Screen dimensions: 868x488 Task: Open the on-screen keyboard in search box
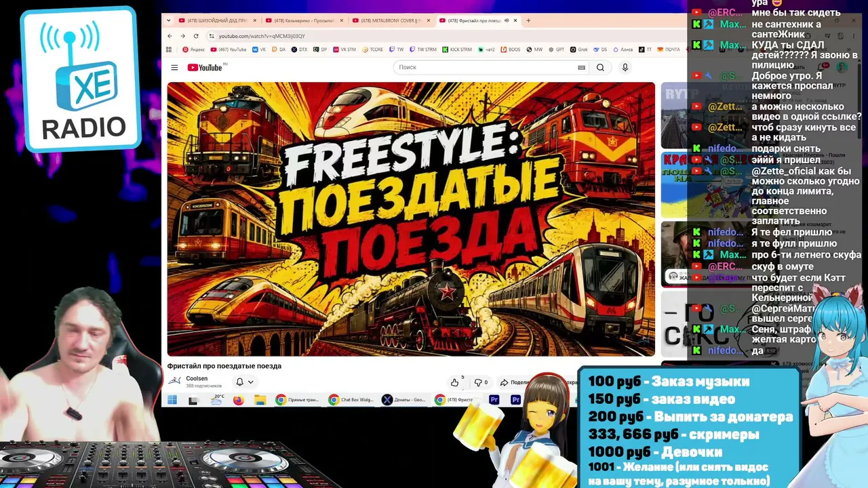pyautogui.click(x=581, y=67)
